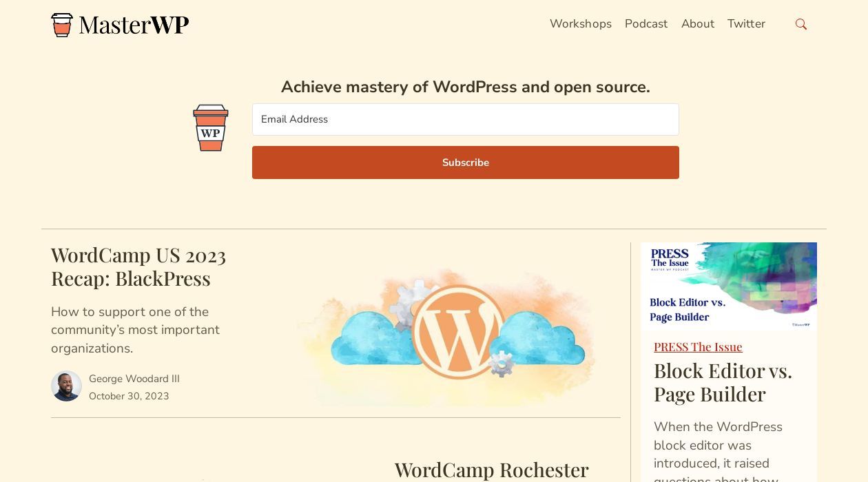Click the date October 30, 2023
The width and height of the screenshot is (868, 482).
coord(129,396)
